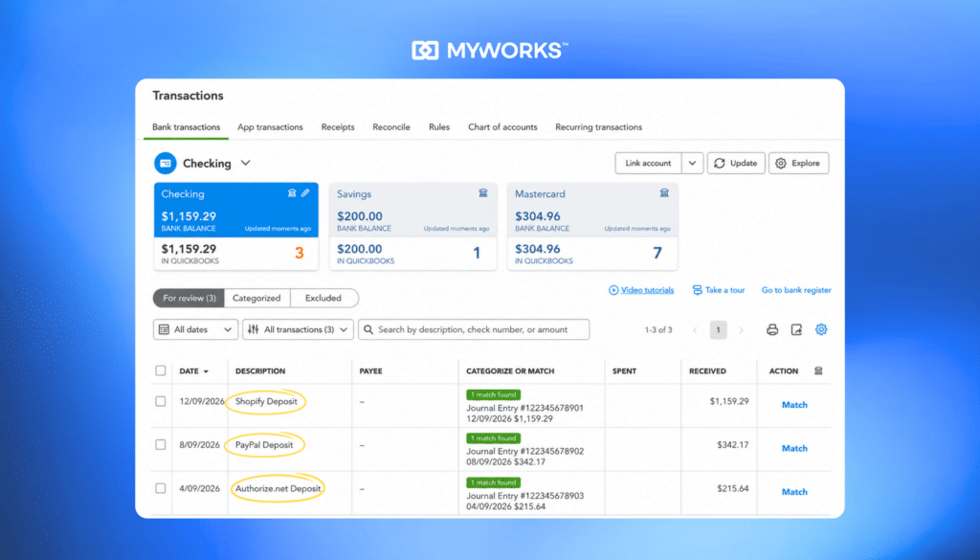Open the Recurring transactions tab
Viewport: 980px width, 560px height.
(599, 127)
